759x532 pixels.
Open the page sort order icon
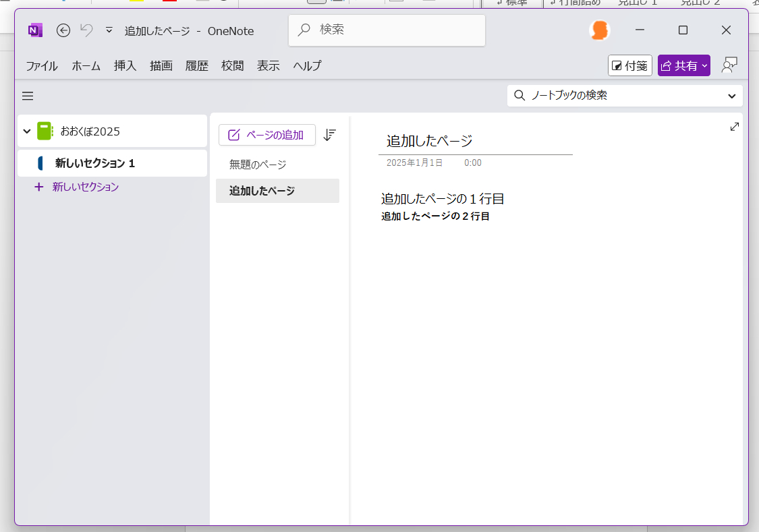[x=329, y=135]
